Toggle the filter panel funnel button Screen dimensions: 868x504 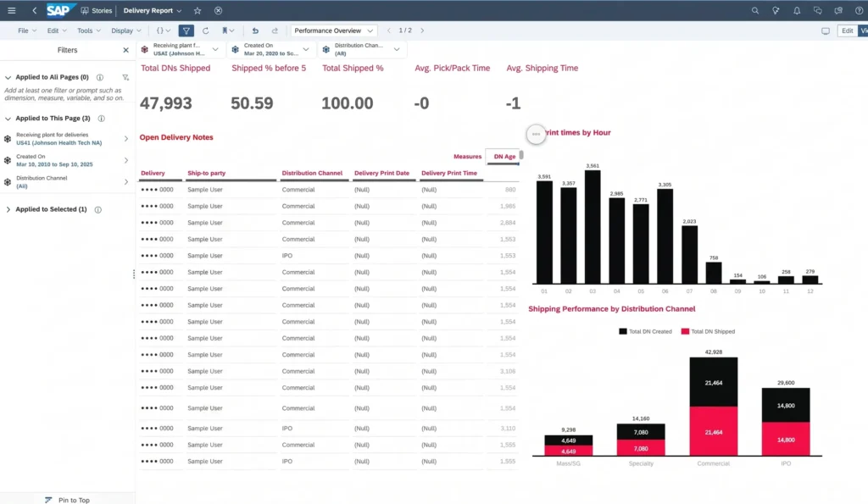[x=186, y=31]
